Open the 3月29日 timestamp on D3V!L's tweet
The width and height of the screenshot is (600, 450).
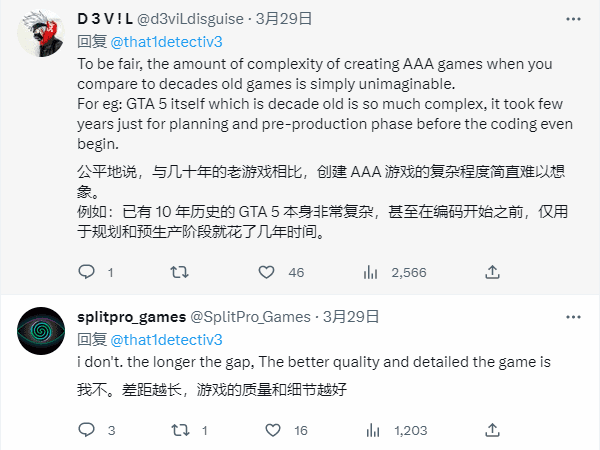click(284, 19)
